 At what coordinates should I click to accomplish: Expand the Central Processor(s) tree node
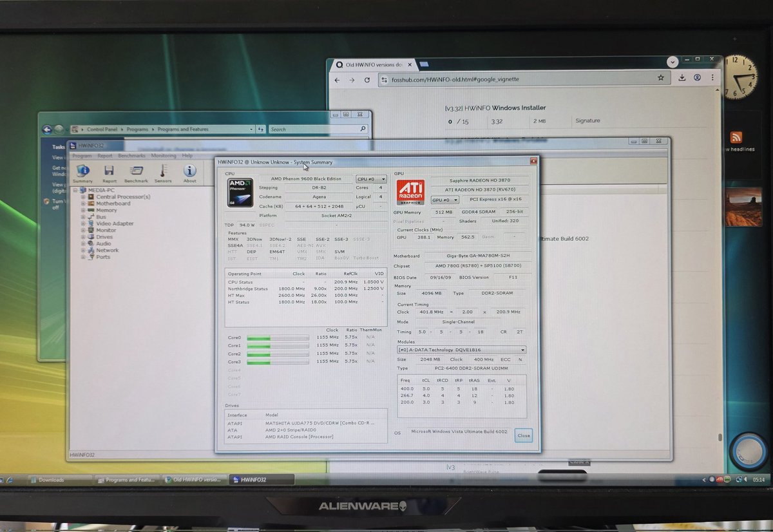(83, 197)
